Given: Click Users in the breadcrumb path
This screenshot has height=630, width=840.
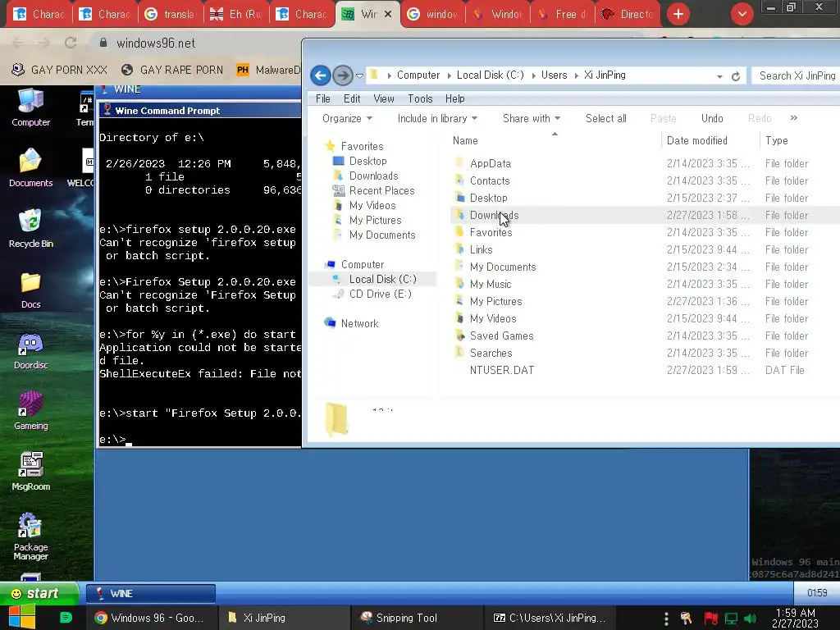Looking at the screenshot, I should tap(554, 75).
